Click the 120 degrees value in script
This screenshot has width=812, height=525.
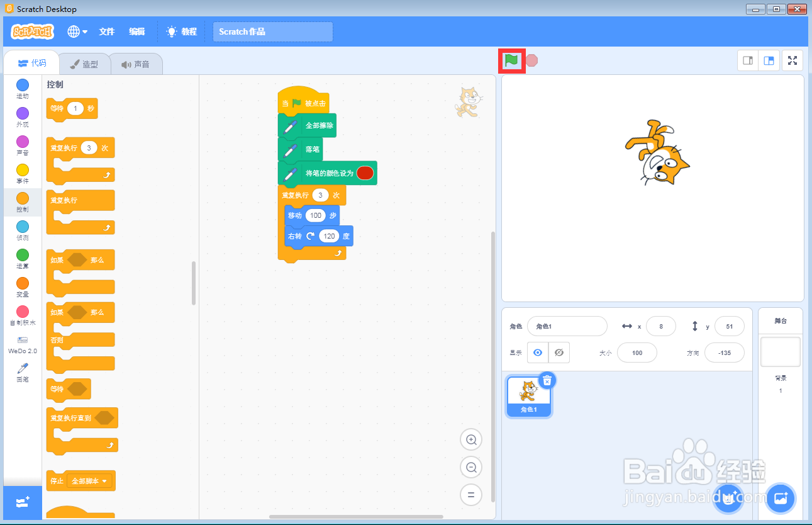[329, 236]
